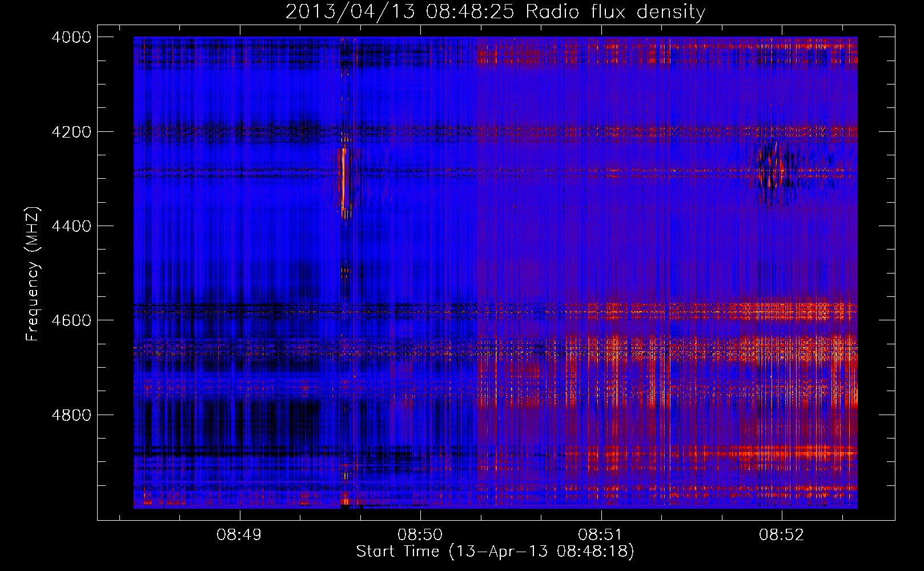Viewport: 924px width, 571px height.
Task: Click the 4400 frequency axis label
Action: pos(71,226)
